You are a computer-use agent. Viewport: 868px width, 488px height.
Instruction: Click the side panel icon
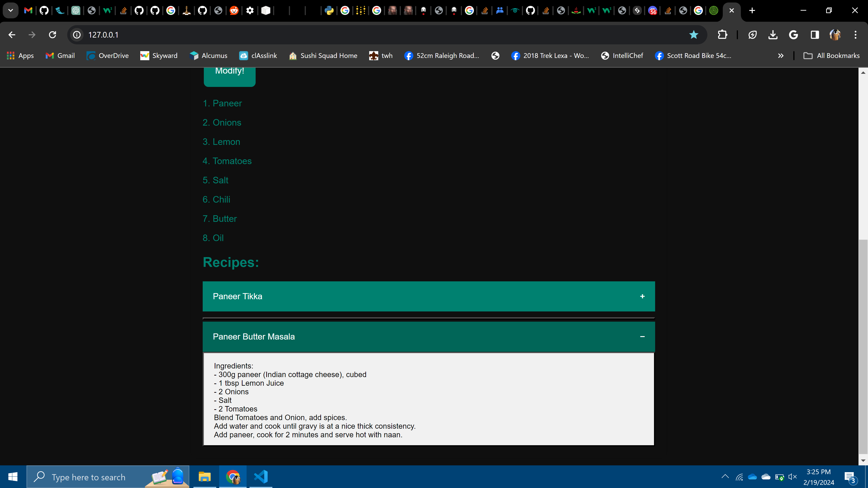coord(814,35)
